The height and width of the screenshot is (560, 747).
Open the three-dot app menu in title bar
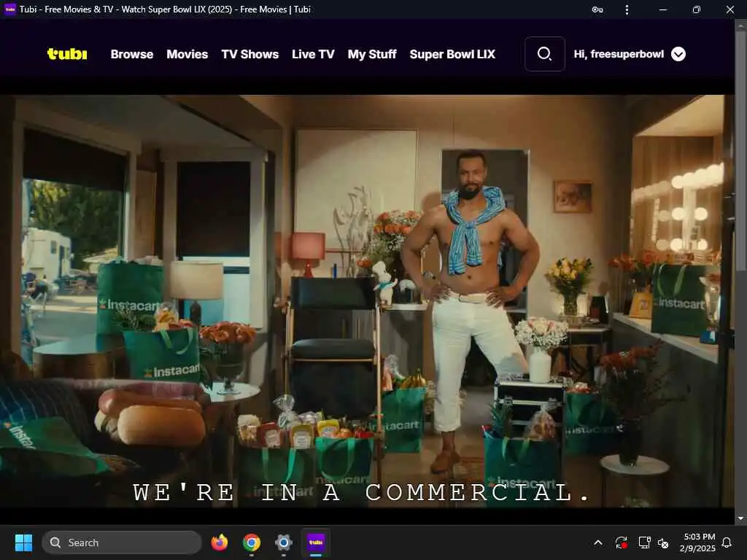pyautogui.click(x=627, y=9)
